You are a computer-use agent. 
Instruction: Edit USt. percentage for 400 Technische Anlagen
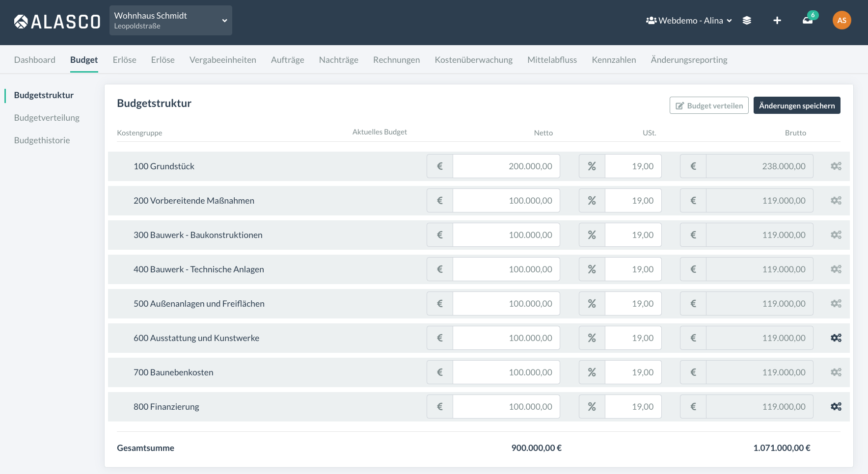coord(633,269)
